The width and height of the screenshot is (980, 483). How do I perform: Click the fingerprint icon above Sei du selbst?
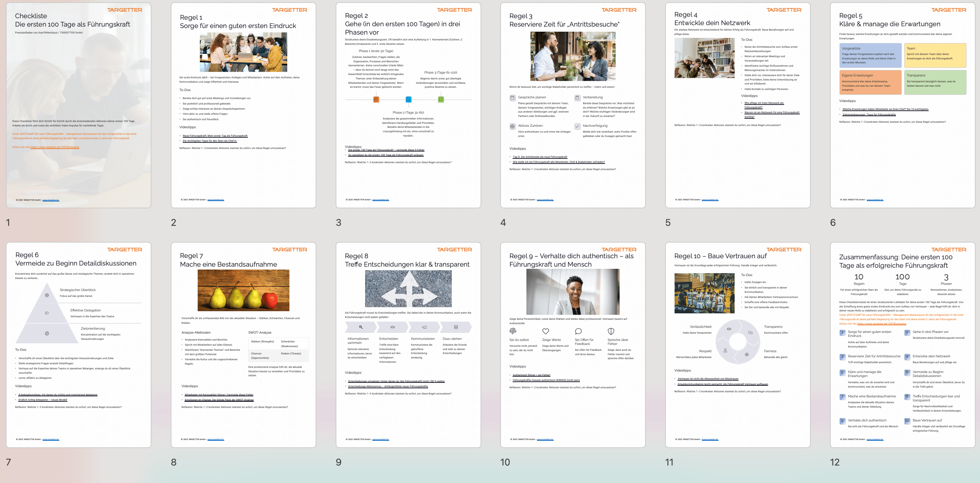point(513,331)
